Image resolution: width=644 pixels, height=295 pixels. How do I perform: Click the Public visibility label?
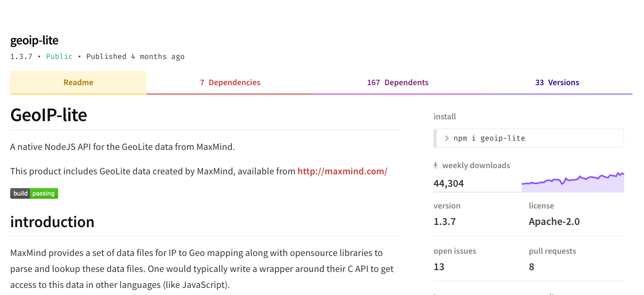(60, 56)
